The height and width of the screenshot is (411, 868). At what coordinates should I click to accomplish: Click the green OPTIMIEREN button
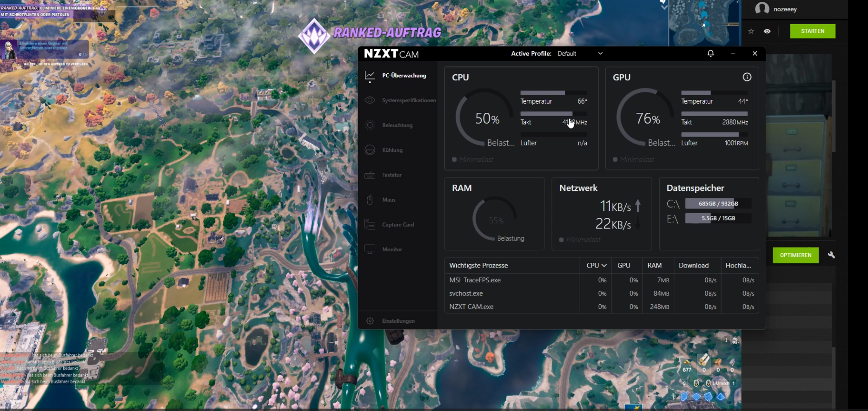795,255
